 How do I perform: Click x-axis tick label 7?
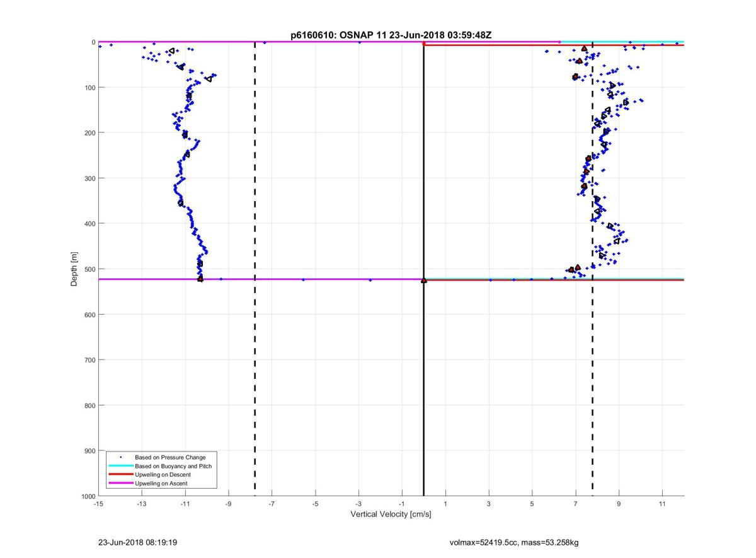coord(576,504)
